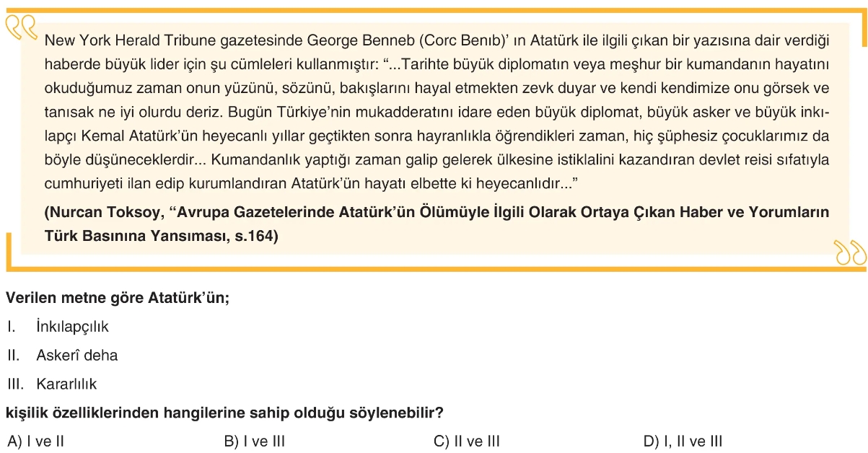The height and width of the screenshot is (453, 868).
Task: Click statement II. Askerî deha
Action: [x=62, y=355]
